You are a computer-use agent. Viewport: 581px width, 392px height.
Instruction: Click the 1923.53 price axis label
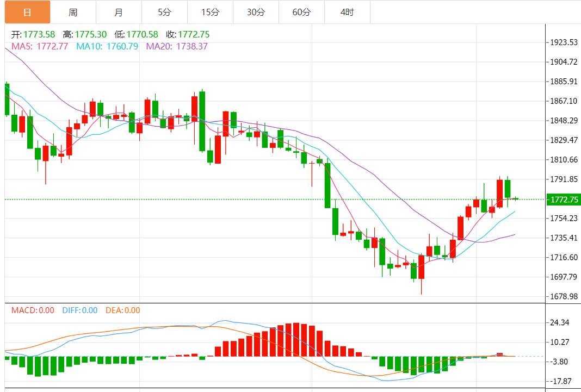pyautogui.click(x=564, y=42)
